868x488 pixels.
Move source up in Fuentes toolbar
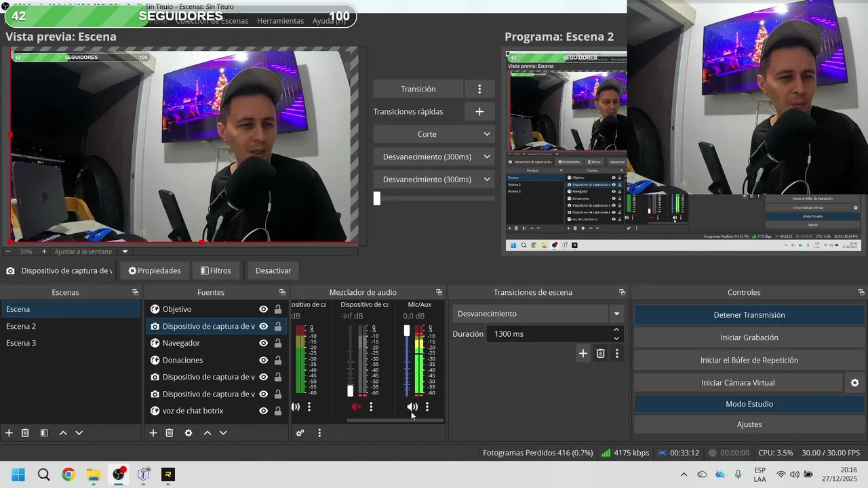click(x=208, y=433)
